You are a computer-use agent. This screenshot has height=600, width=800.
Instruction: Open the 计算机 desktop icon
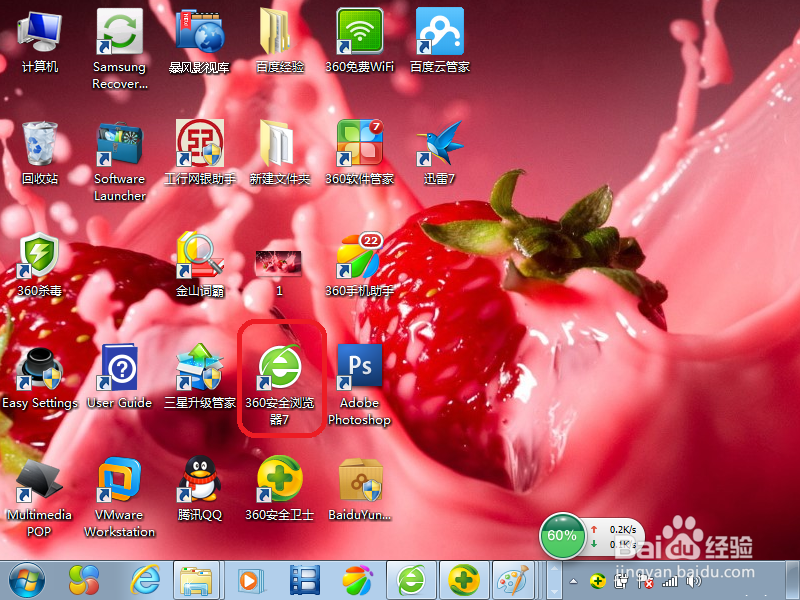pos(40,42)
